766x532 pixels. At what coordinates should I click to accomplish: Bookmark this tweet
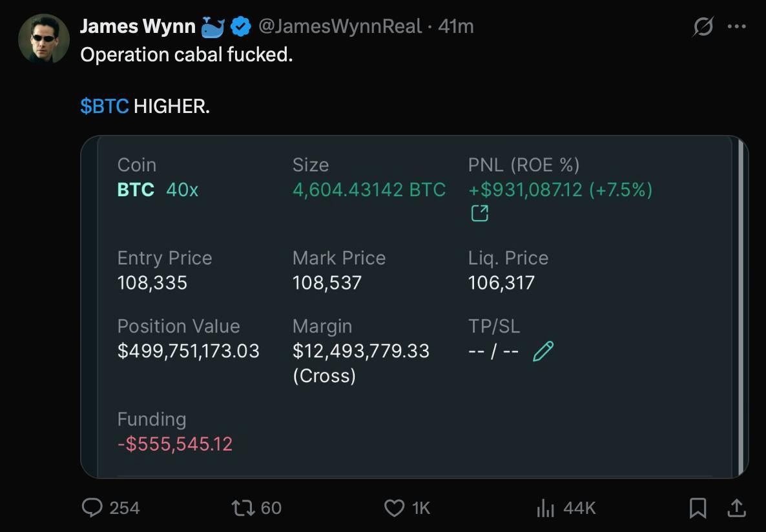[x=698, y=508]
